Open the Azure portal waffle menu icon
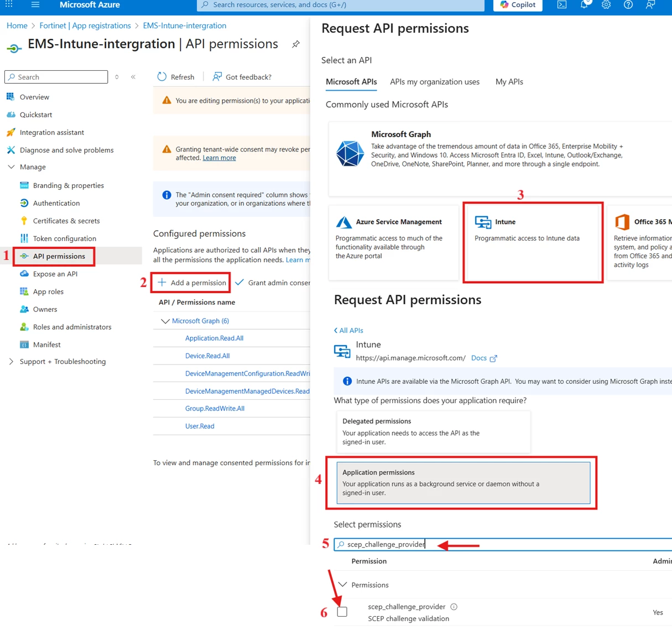The image size is (672, 641). tap(9, 4)
